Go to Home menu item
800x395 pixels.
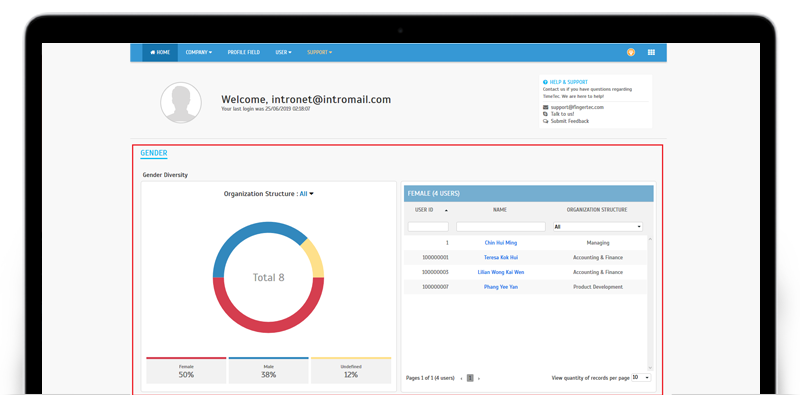tap(160, 53)
